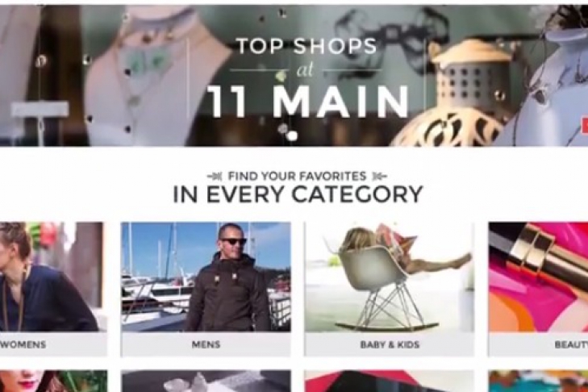Image resolution: width=588 pixels, height=392 pixels.
Task: Open the Beauty lipstick image
Action: coord(538,277)
